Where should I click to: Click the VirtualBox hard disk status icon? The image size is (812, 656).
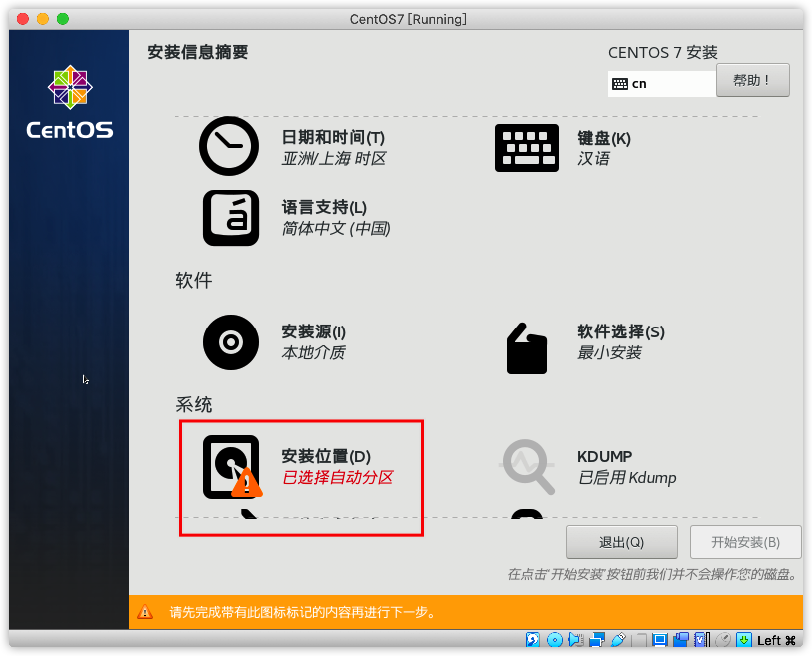(533, 640)
